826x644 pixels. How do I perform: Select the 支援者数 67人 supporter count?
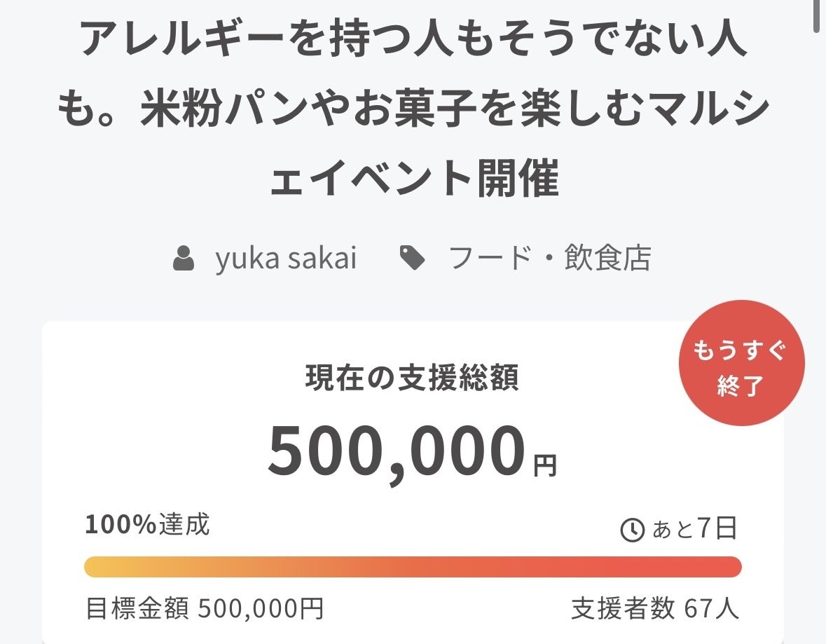[x=654, y=608]
